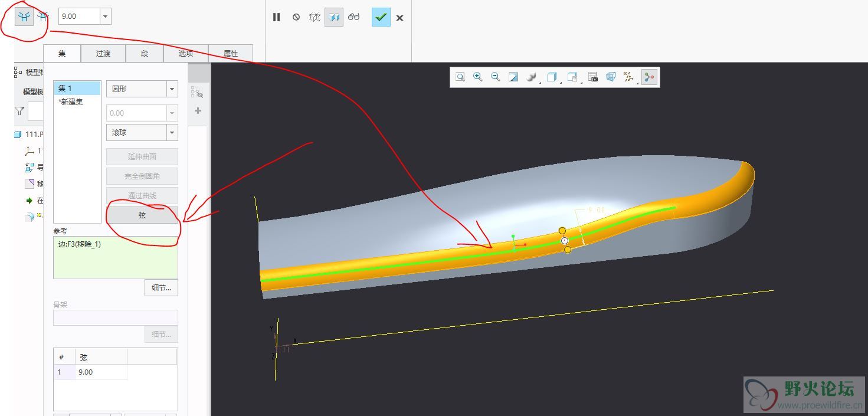This screenshot has height=416, width=868.
Task: Click the 延伸曲面 button
Action: 142,157
